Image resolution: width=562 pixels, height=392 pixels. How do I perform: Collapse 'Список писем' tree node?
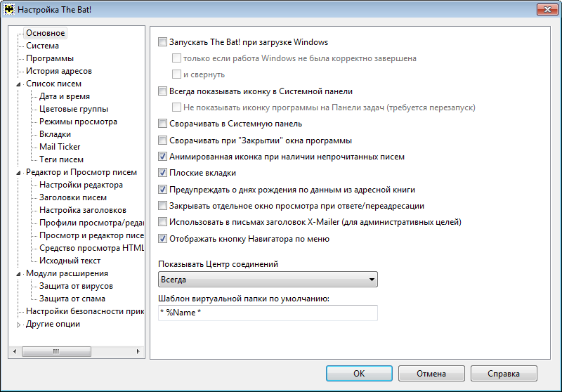19,84
